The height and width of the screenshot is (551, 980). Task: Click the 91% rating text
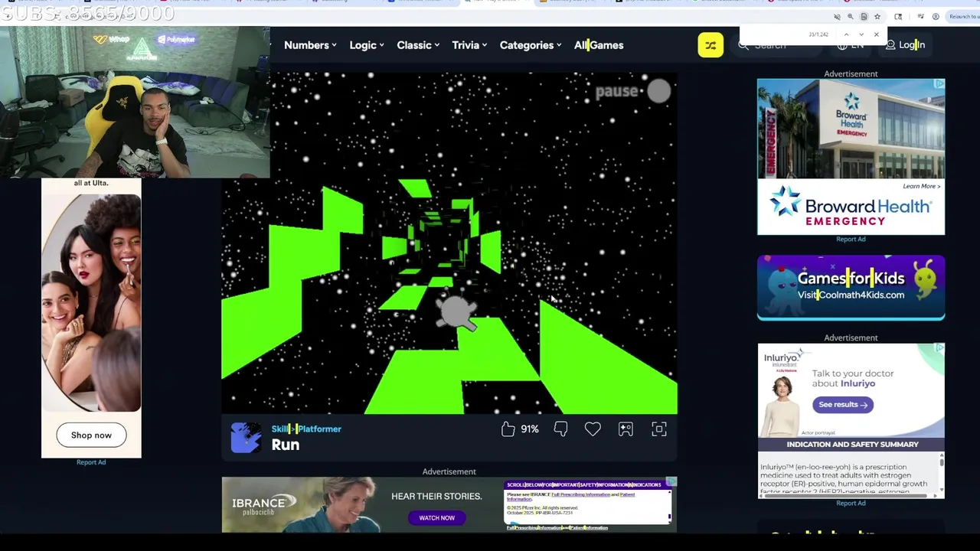pyautogui.click(x=530, y=429)
